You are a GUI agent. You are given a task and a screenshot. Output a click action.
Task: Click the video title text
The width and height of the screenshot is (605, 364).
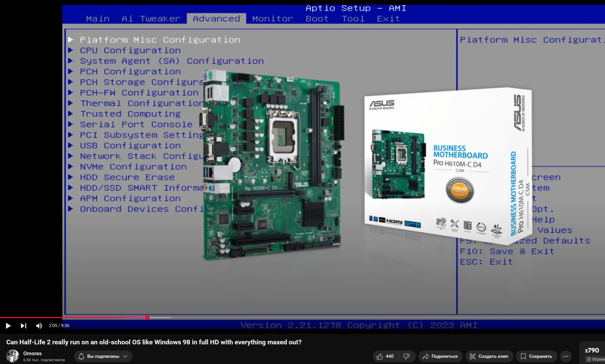point(154,342)
